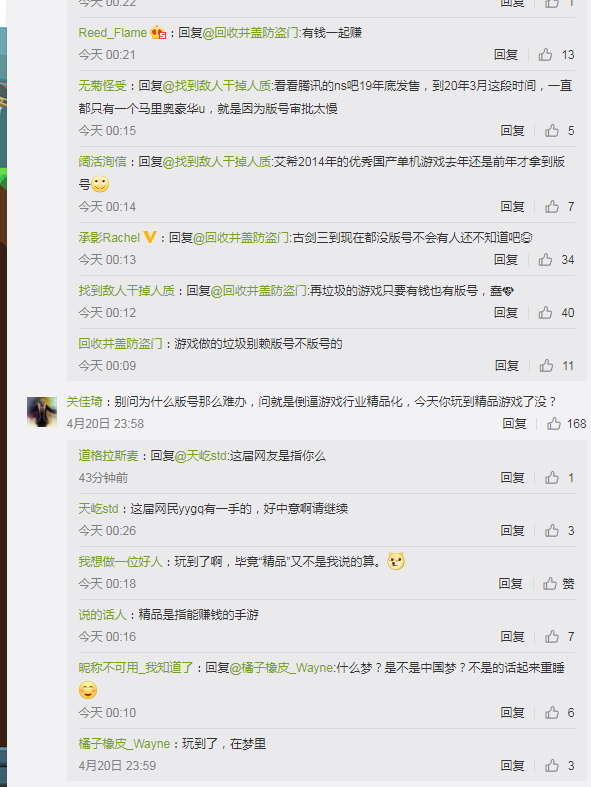Screen dimensions: 591x787
Task: Reply to 天屹std's comment
Action: (512, 531)
